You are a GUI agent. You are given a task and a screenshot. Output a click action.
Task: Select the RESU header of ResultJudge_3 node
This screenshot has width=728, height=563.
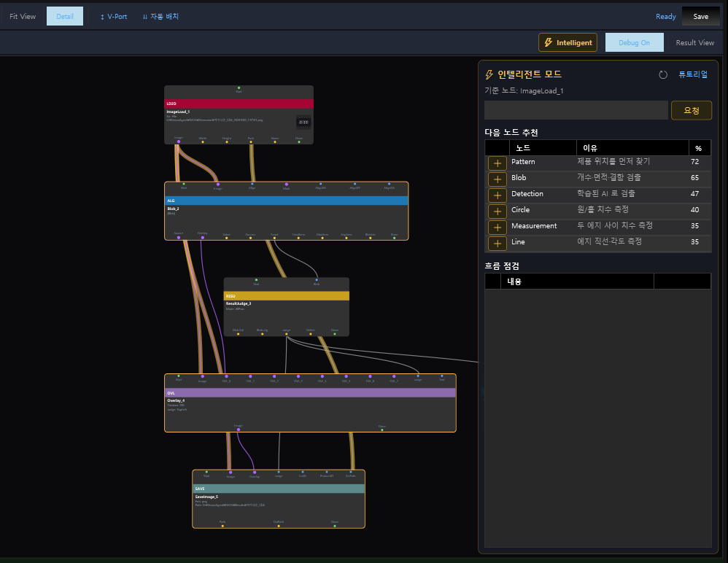click(x=287, y=295)
